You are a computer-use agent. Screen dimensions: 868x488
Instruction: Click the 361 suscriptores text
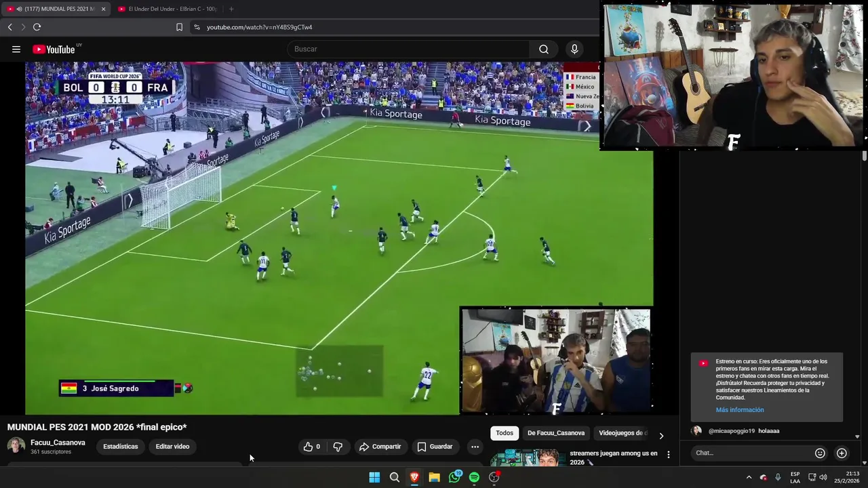[51, 452]
